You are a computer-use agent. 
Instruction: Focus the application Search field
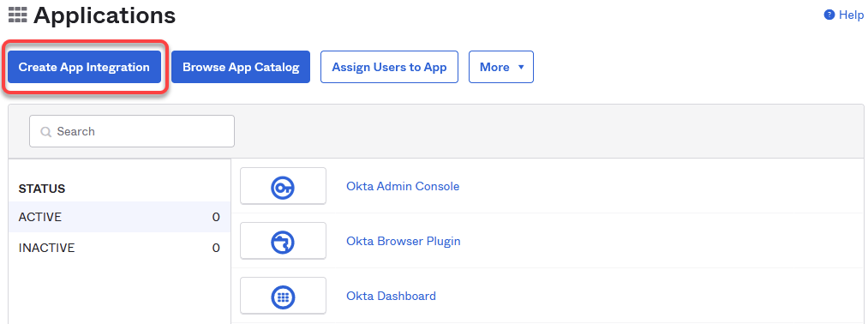point(132,131)
